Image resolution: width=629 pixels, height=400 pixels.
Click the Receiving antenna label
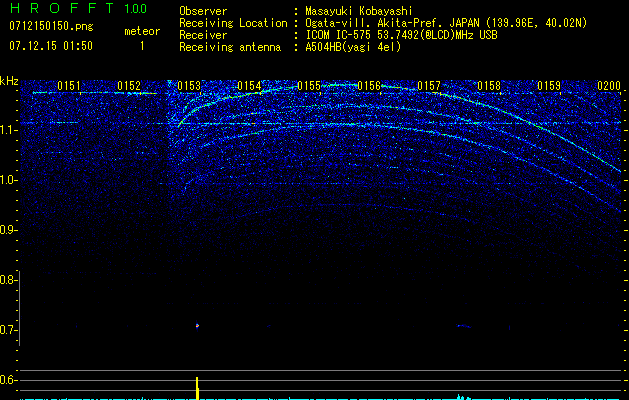pyautogui.click(x=230, y=47)
